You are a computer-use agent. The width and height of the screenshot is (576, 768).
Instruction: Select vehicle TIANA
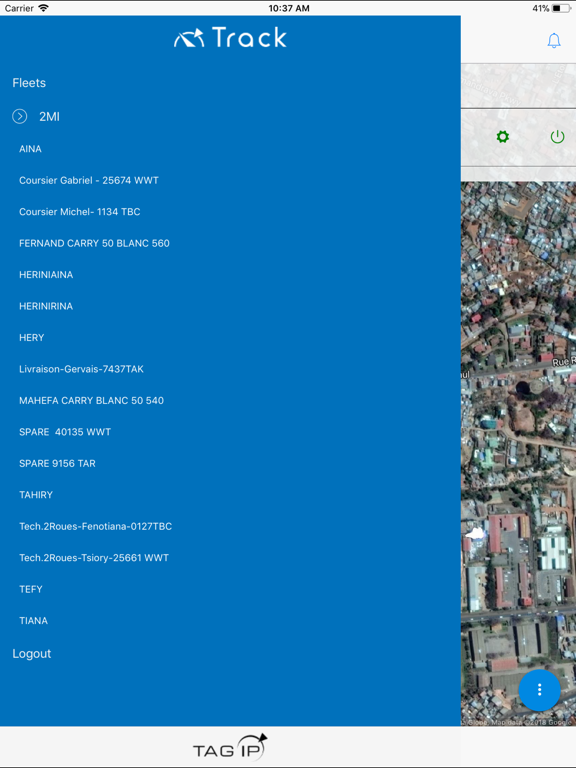pos(33,621)
